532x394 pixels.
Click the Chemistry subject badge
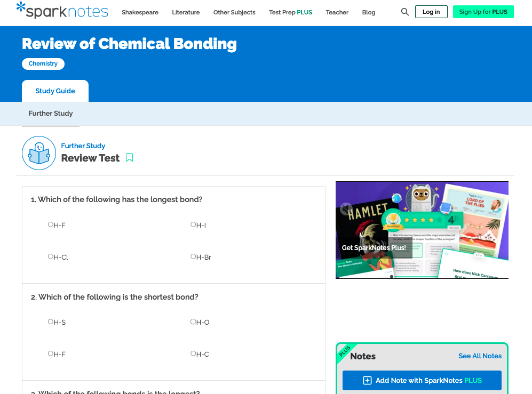[x=43, y=63]
